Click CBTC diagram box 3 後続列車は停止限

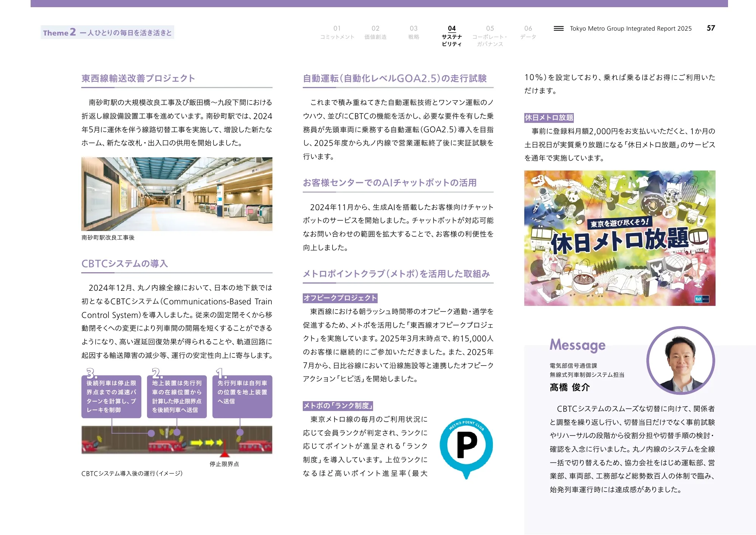(x=111, y=396)
